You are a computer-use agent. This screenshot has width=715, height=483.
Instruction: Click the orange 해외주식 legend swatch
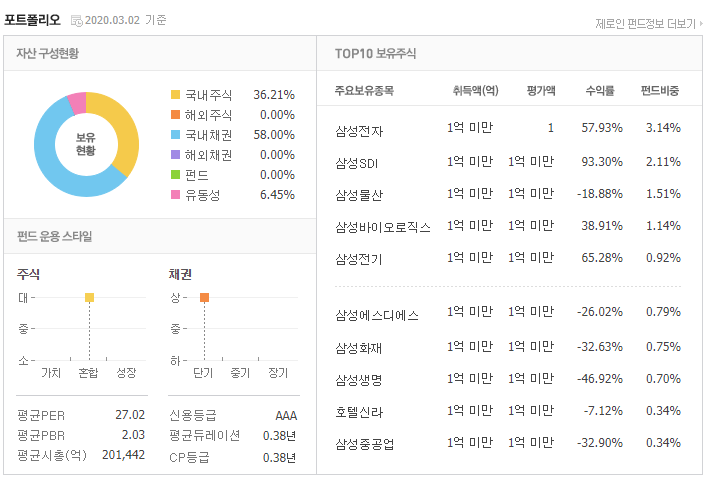(175, 114)
